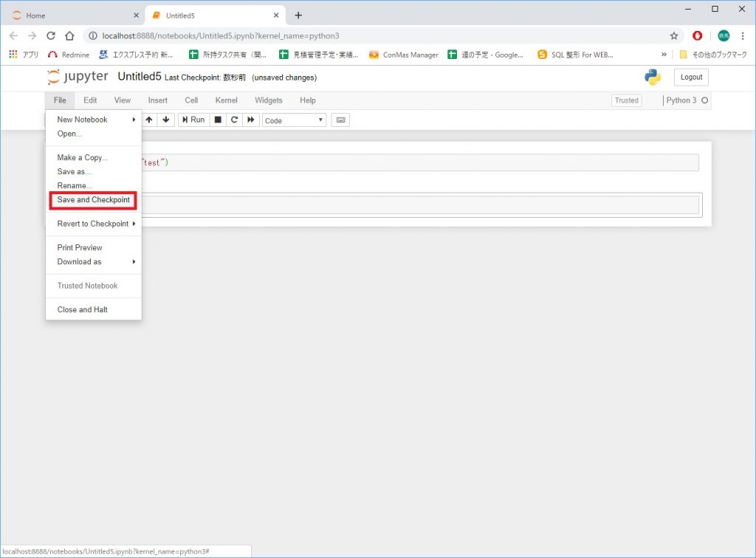Select Close and Halt
The image size is (756, 558).
point(94,309)
